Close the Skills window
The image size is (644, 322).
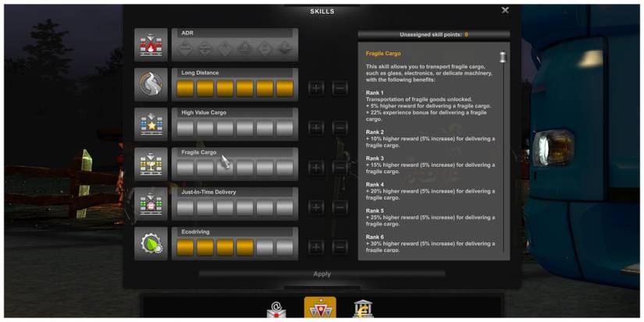tap(505, 10)
